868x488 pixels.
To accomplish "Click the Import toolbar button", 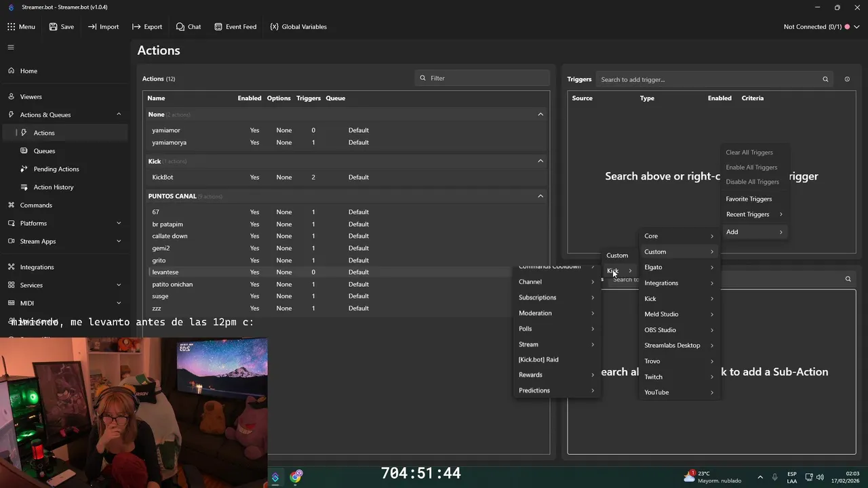I will tap(103, 26).
